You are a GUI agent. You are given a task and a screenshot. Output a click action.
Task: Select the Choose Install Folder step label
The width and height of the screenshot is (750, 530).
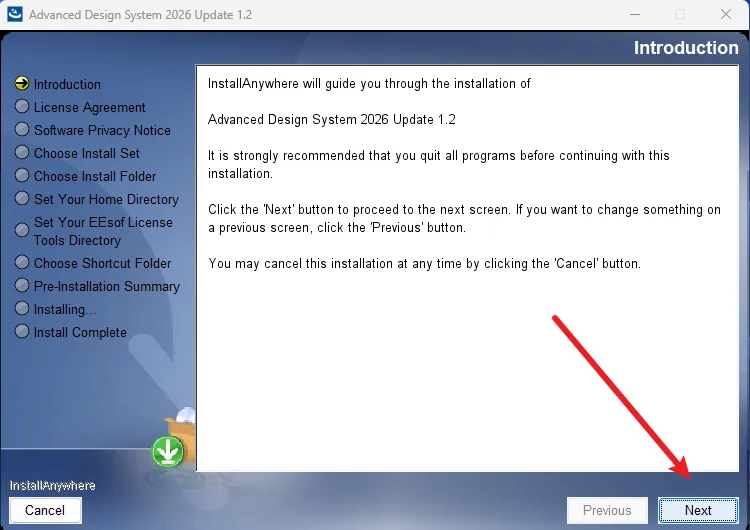pos(95,176)
